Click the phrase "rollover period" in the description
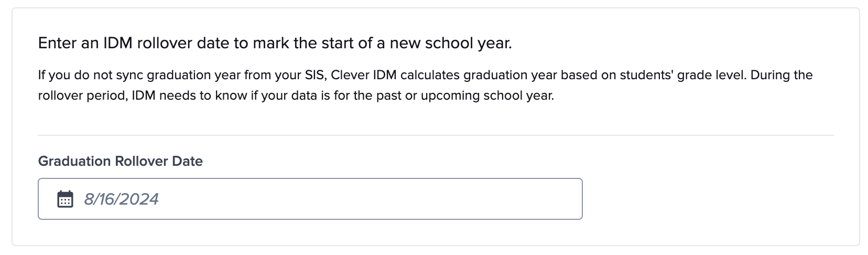This screenshot has width=868, height=255. coord(75,97)
